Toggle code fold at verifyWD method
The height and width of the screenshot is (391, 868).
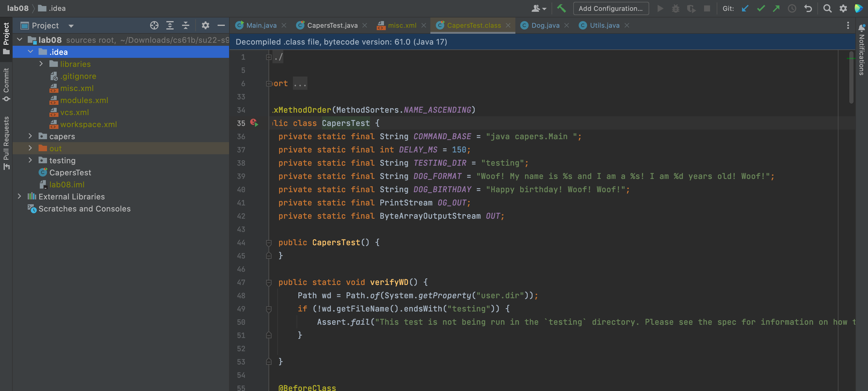click(269, 282)
